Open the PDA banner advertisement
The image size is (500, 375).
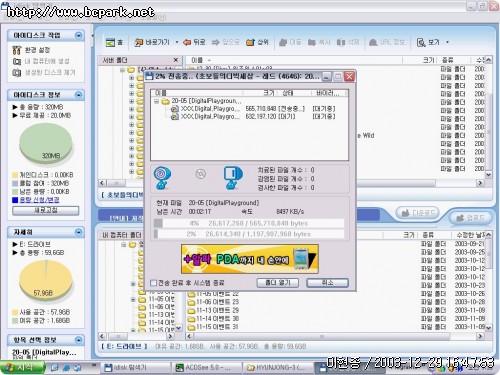point(250,259)
